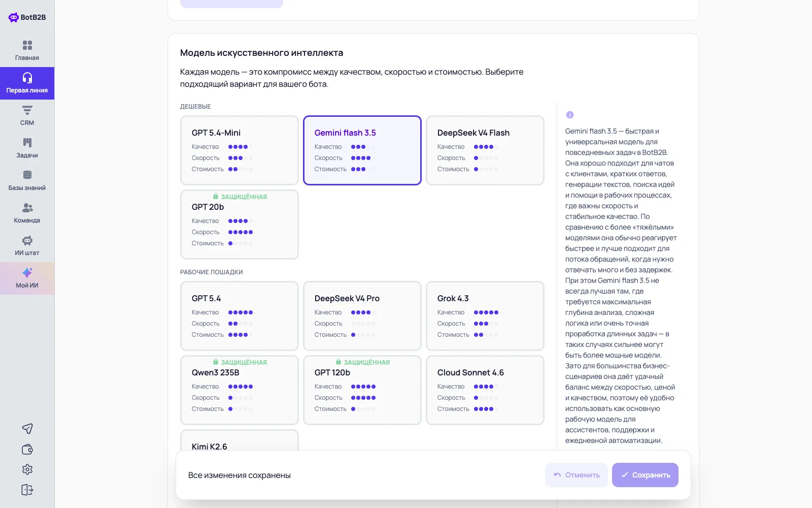Click the ЗАЩИЩЁННАЯ label on GPT 120b

367,362
